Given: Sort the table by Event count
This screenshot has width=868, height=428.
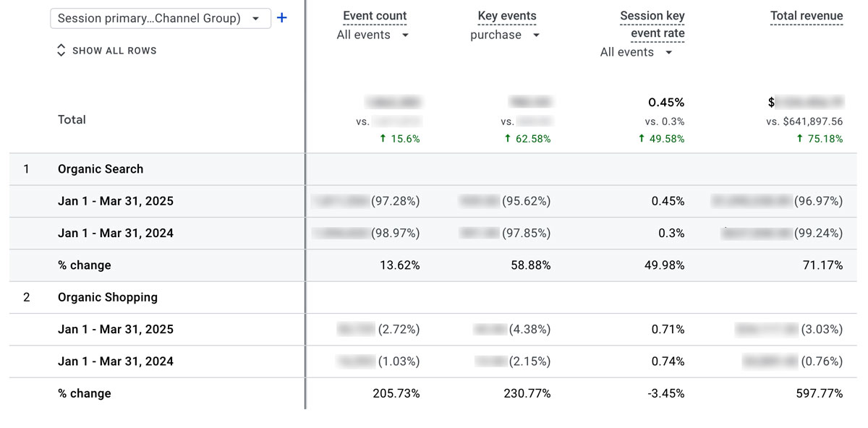Looking at the screenshot, I should pos(374,15).
